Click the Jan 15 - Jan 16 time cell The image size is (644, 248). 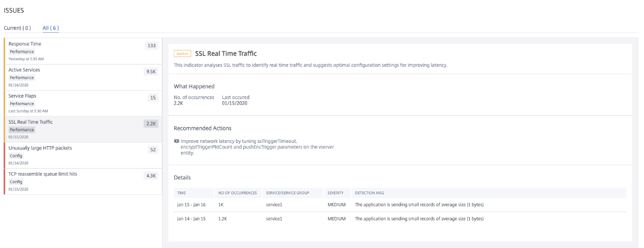point(191,205)
